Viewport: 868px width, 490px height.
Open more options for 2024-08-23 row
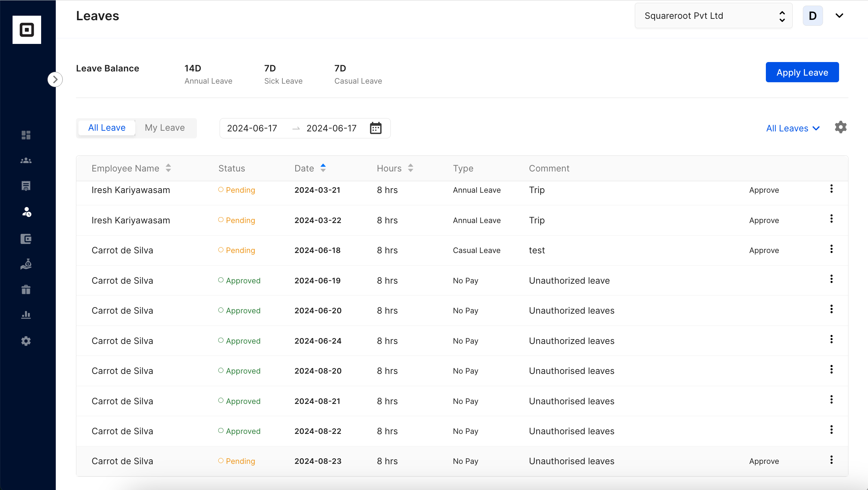(831, 460)
